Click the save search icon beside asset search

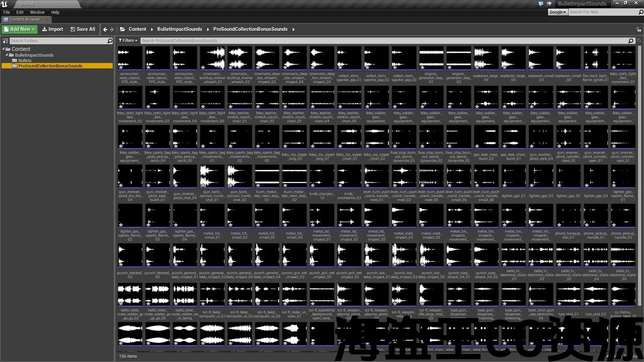pos(638,41)
